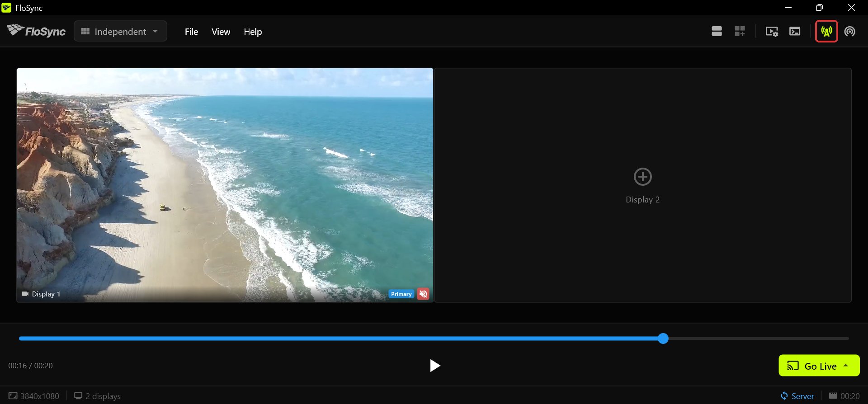The width and height of the screenshot is (868, 404).
Task: Click the plus icon on Display 2
Action: coord(643,177)
